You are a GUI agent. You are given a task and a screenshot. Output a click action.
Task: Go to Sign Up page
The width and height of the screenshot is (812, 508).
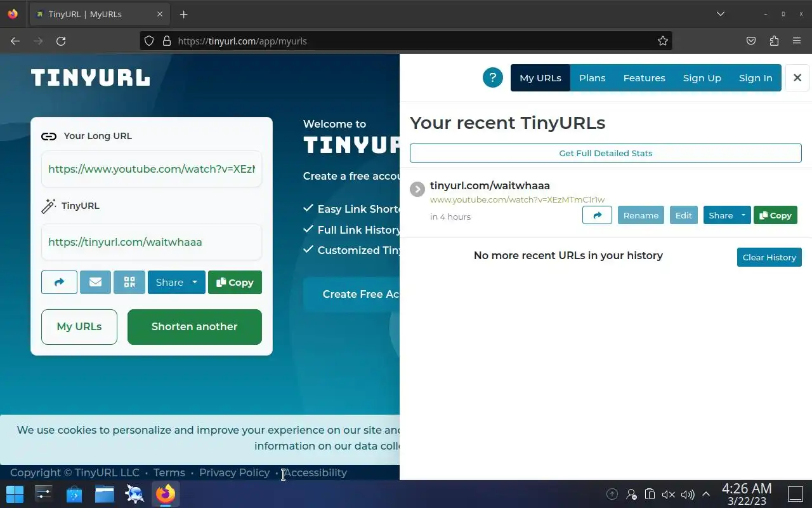(x=702, y=77)
